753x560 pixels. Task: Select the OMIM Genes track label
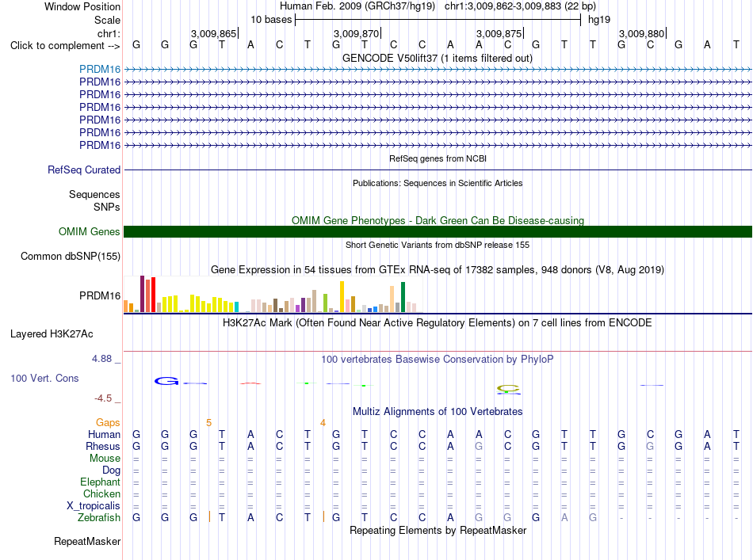[x=90, y=232]
